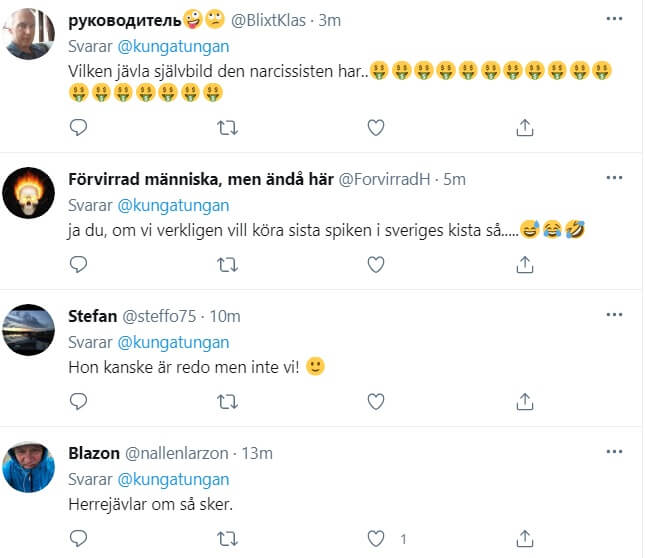Share the BlixtKlas tweet

coord(524,127)
